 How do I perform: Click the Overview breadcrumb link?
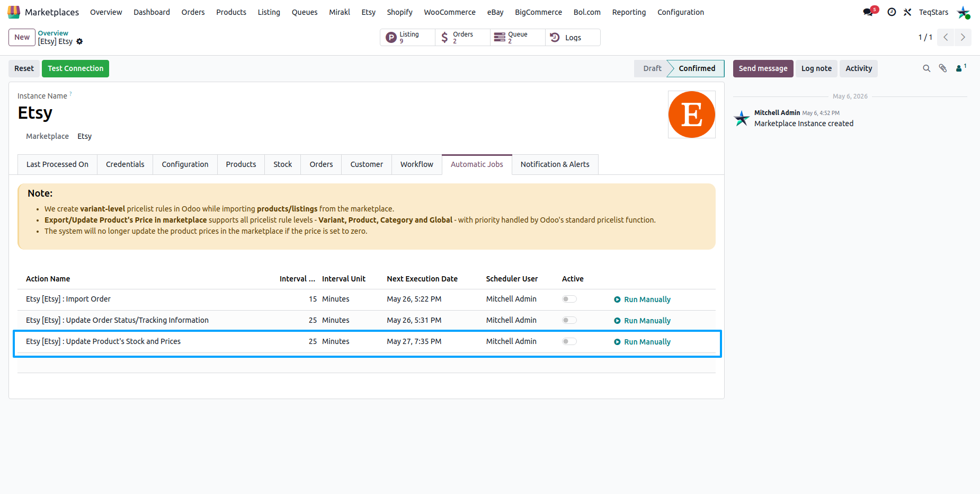pyautogui.click(x=53, y=33)
